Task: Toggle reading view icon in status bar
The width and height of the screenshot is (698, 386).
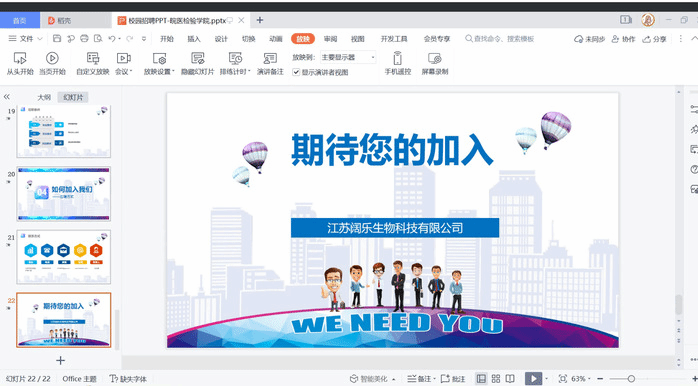Action: [x=510, y=379]
